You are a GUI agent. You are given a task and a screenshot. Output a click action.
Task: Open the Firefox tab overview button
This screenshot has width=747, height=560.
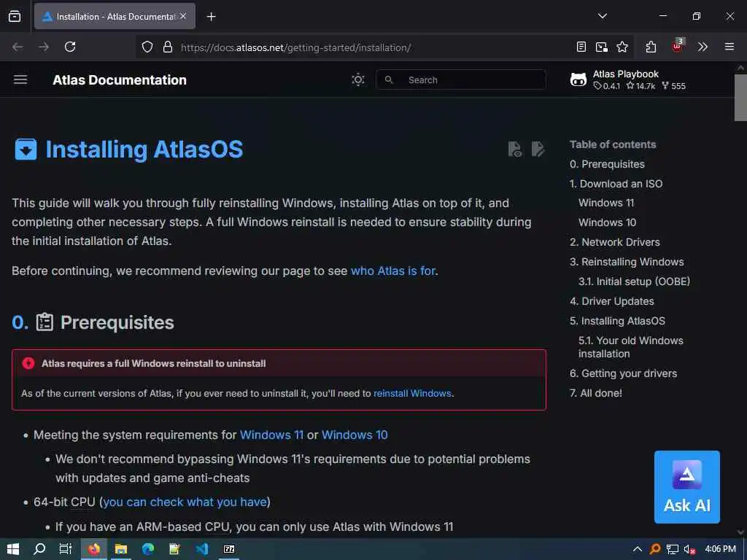pos(15,16)
